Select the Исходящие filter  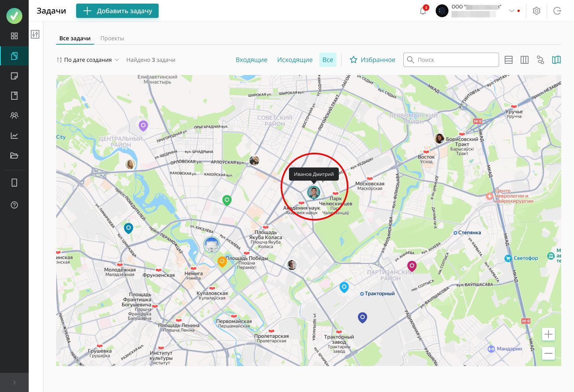coord(295,60)
